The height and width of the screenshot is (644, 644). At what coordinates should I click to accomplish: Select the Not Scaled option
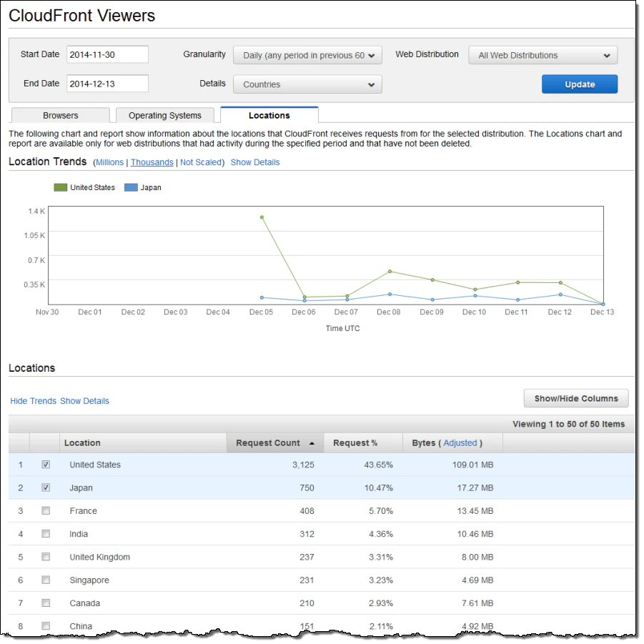[x=201, y=162]
